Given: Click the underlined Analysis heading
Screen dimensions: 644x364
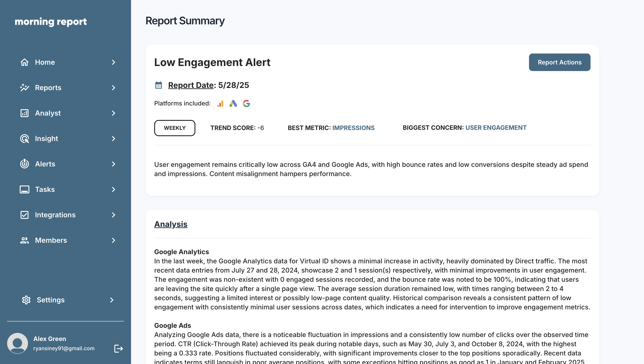Looking at the screenshot, I should click(x=171, y=224).
